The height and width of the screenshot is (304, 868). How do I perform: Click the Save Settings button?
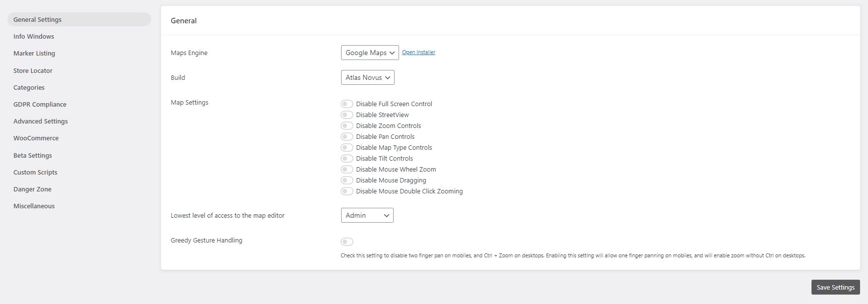(x=836, y=287)
